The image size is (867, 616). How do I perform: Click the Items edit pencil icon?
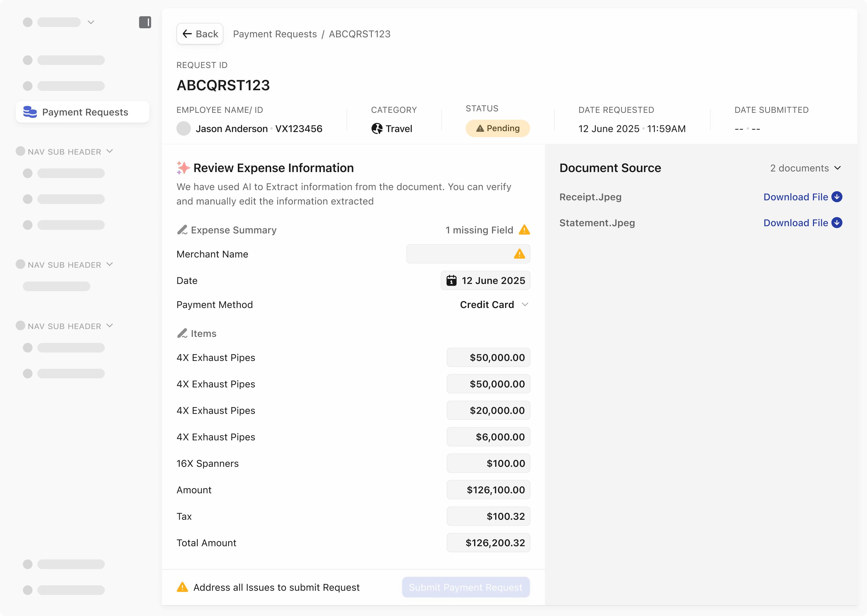(182, 333)
